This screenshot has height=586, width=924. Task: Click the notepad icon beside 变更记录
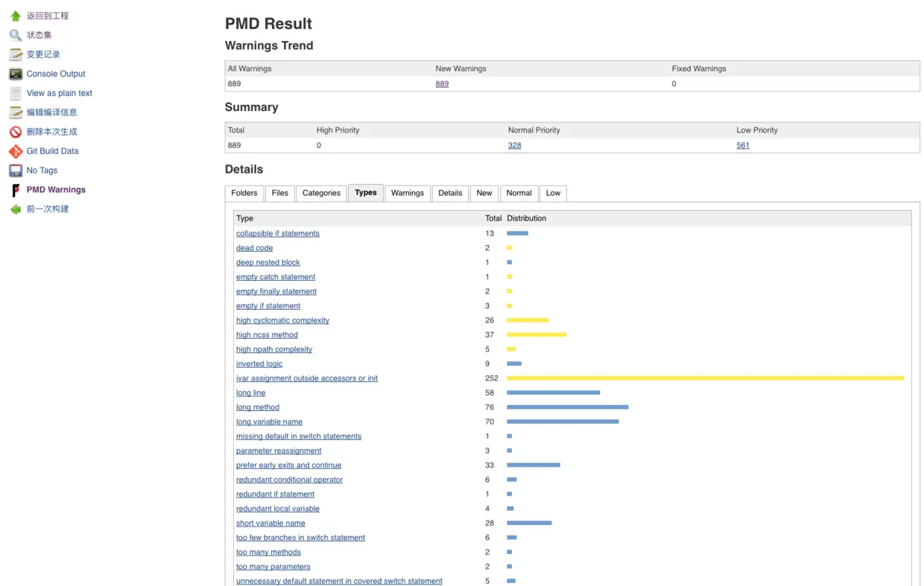tap(16, 54)
